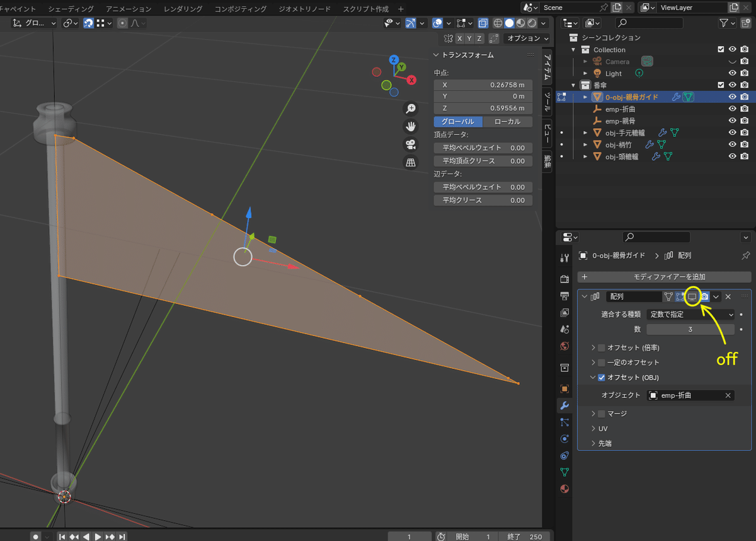Image resolution: width=756 pixels, height=541 pixels.
Task: Open the アニメーション workspace tab
Action: tap(129, 9)
